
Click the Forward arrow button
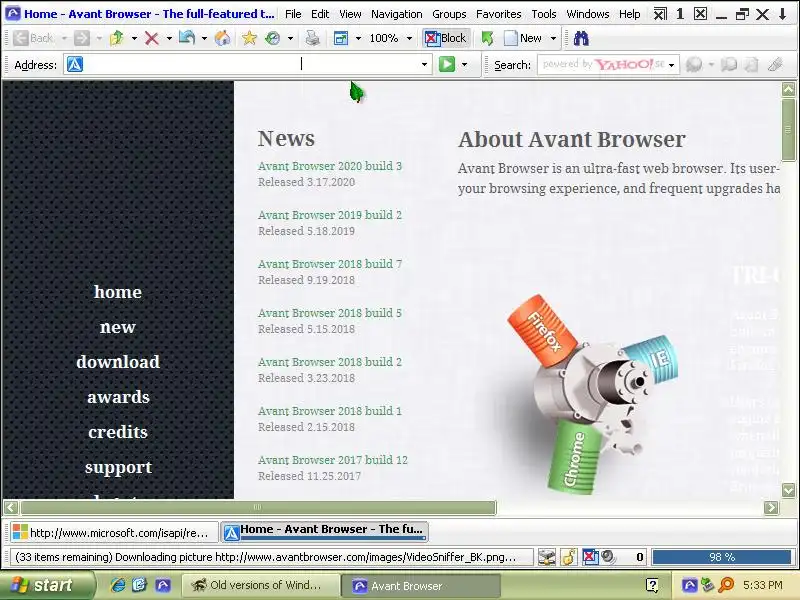(x=82, y=38)
